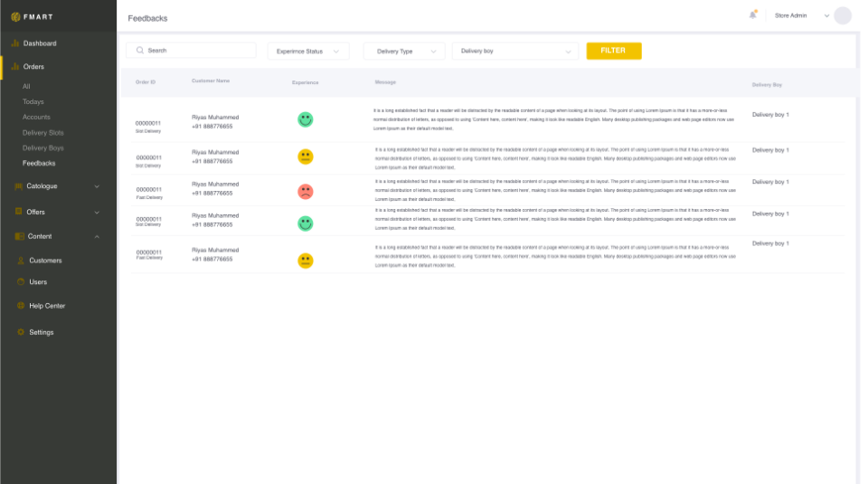Click the Users sidebar icon
The image size is (868, 484).
(21, 282)
